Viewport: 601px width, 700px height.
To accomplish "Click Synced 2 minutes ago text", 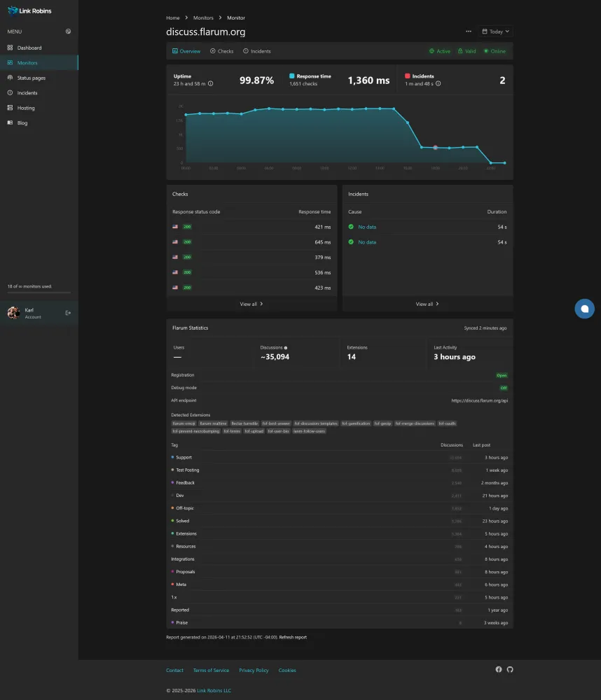I will (485, 328).
